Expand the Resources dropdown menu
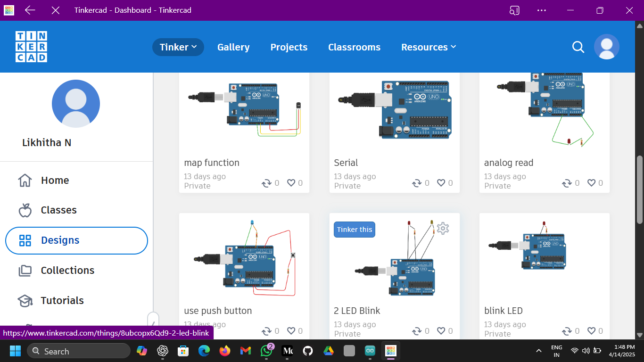Image resolution: width=644 pixels, height=362 pixels. (x=429, y=47)
